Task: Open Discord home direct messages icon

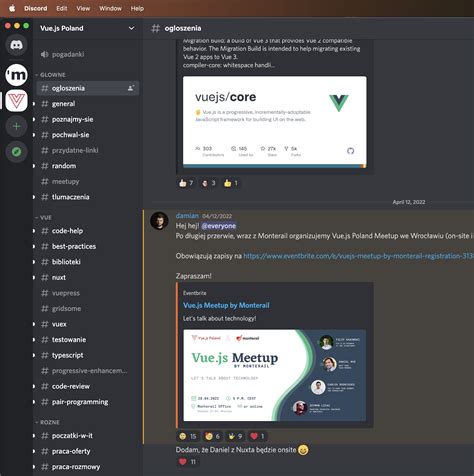Action: 16,45
